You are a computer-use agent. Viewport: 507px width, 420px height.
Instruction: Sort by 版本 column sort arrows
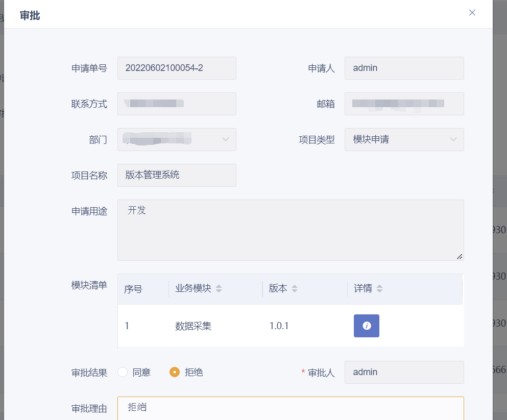coord(294,289)
